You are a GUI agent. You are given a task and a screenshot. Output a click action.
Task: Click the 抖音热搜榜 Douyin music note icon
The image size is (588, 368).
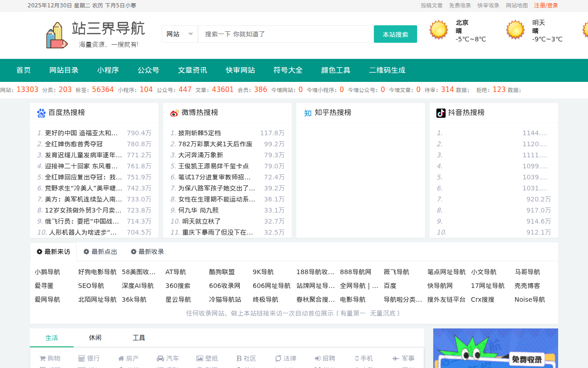441,112
